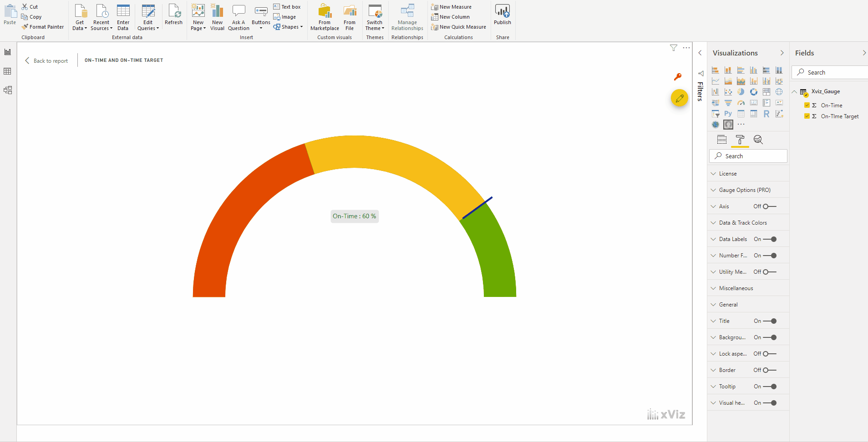Select the treemap visualization icon
Image resolution: width=868 pixels, height=442 pixels.
[x=766, y=91]
